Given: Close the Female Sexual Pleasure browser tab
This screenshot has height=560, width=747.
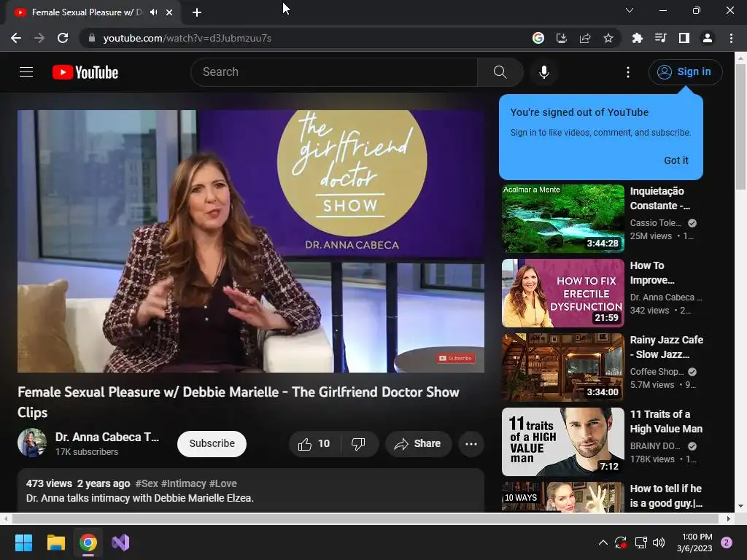Looking at the screenshot, I should pos(169,12).
